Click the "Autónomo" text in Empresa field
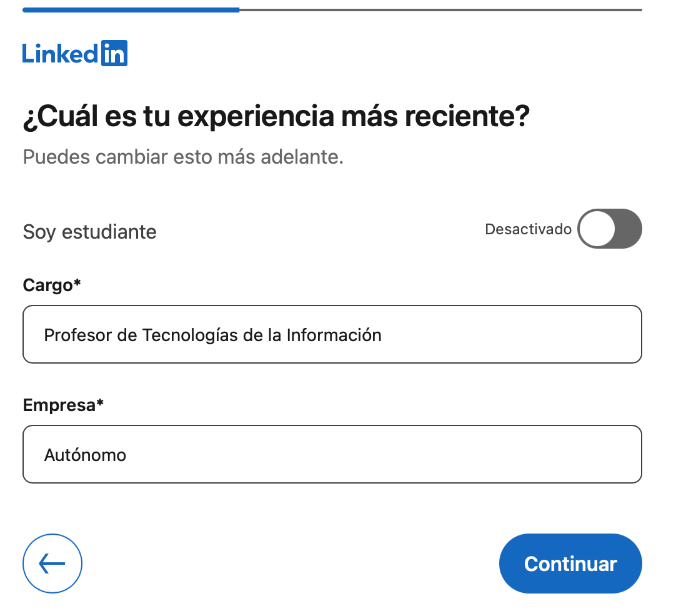The image size is (676, 616). (85, 455)
